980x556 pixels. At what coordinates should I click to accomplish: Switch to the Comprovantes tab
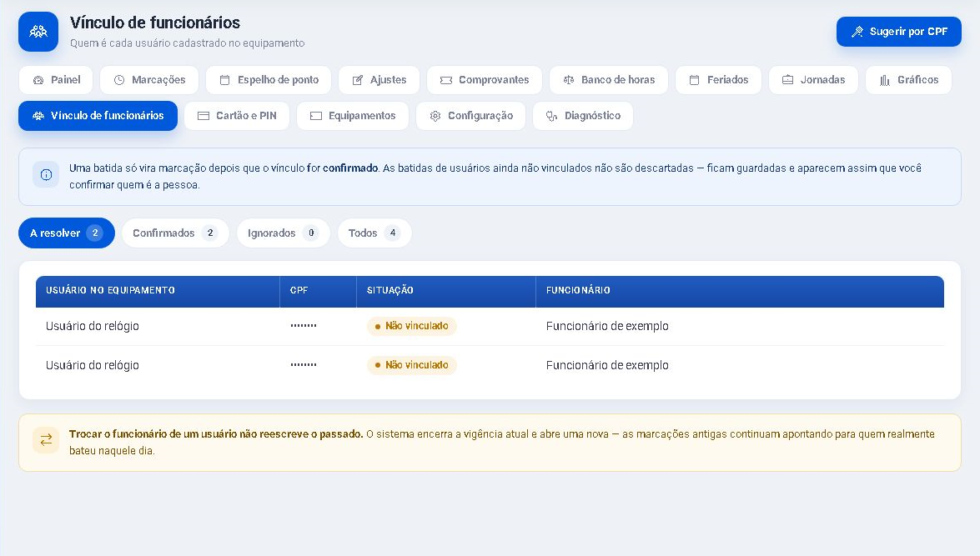485,80
